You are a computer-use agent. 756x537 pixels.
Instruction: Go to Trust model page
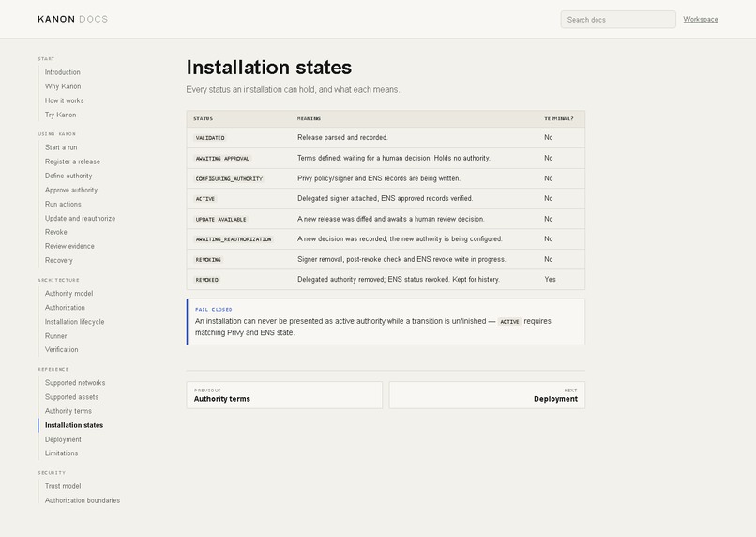coord(63,486)
